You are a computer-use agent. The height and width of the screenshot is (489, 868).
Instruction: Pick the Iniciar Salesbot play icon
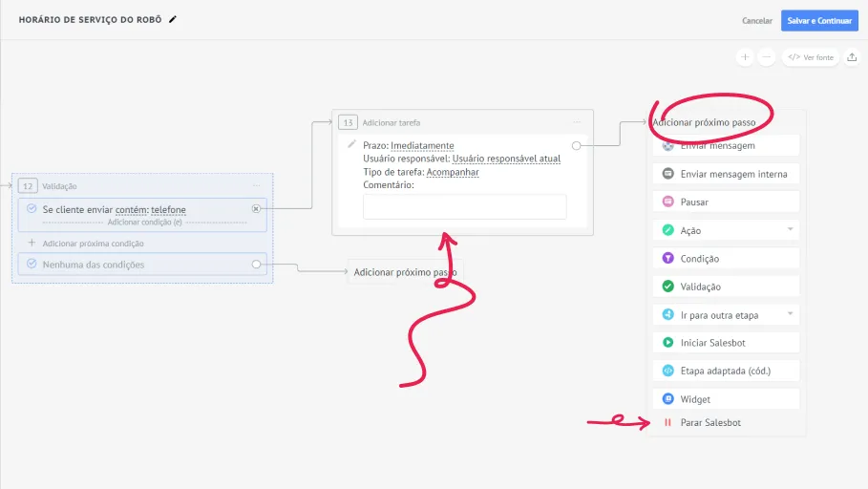pos(668,342)
